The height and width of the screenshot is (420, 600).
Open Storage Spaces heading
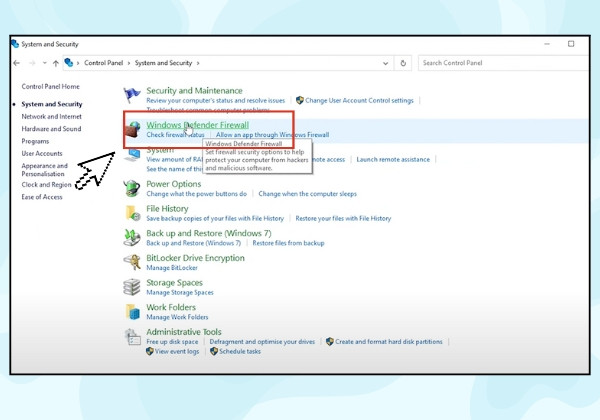click(x=174, y=283)
